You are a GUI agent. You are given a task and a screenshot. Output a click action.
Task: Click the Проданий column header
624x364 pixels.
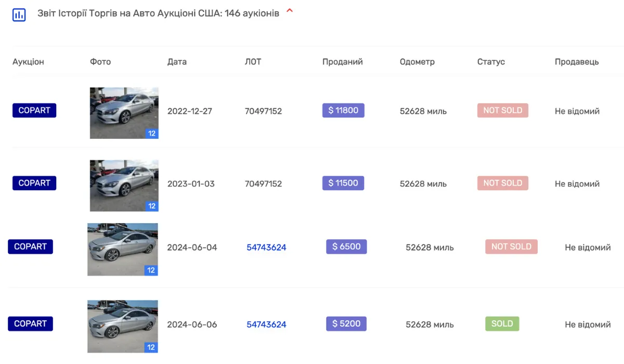[x=342, y=62]
